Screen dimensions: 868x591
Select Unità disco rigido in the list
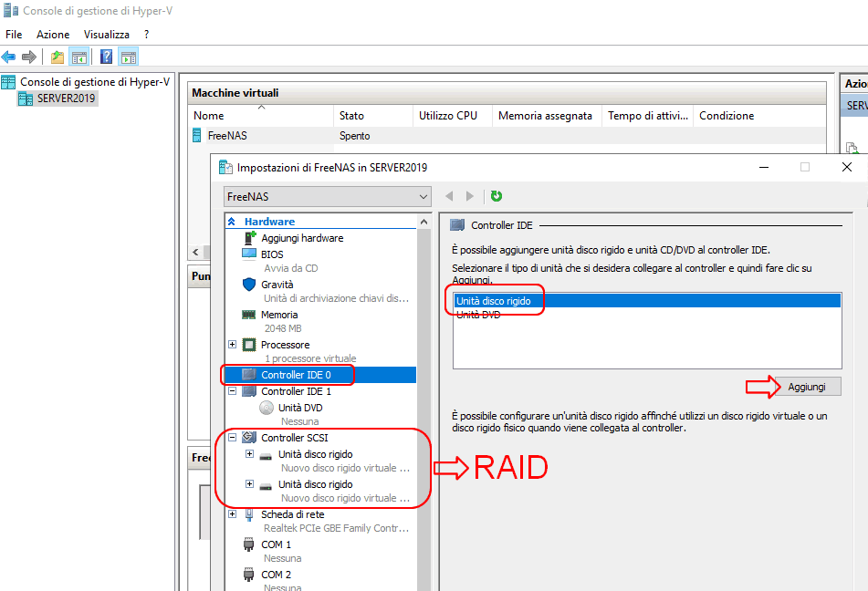[647, 301]
